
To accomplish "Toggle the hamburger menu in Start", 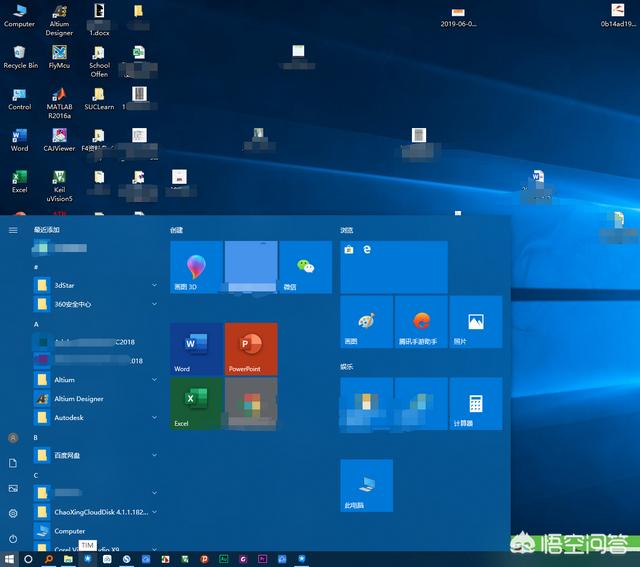I will click(x=13, y=230).
